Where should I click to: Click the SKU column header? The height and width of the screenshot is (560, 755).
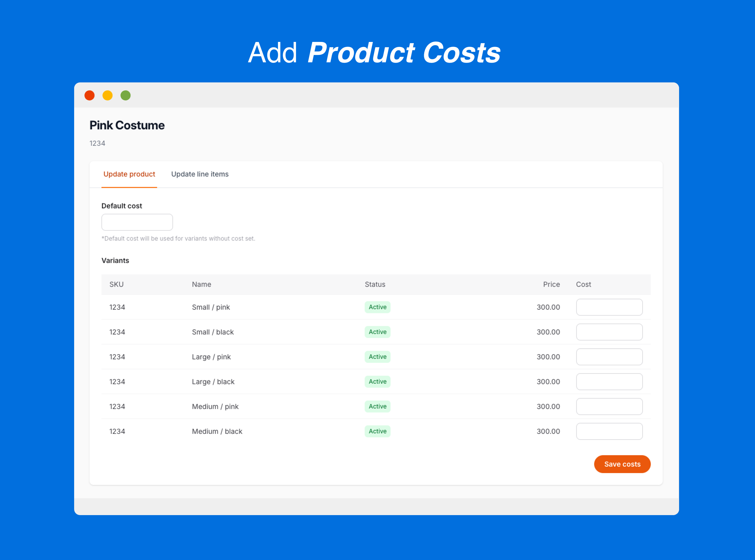pyautogui.click(x=116, y=284)
